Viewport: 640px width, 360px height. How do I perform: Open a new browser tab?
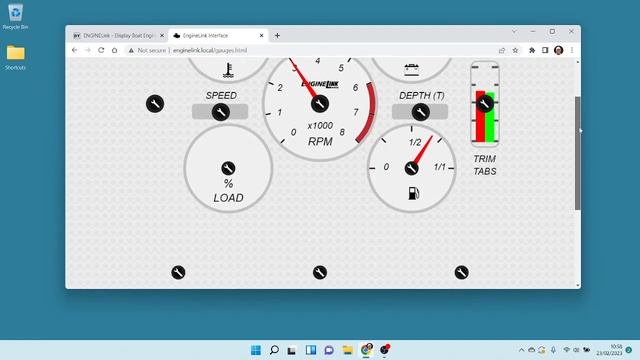[x=277, y=36]
